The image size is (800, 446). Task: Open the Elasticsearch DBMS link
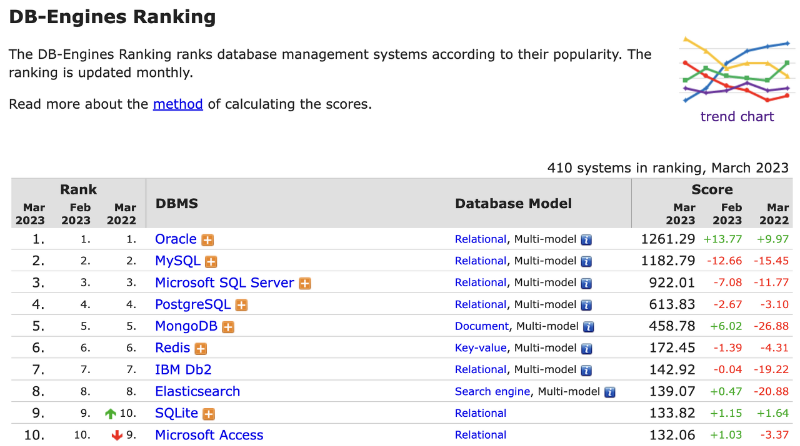(x=197, y=391)
